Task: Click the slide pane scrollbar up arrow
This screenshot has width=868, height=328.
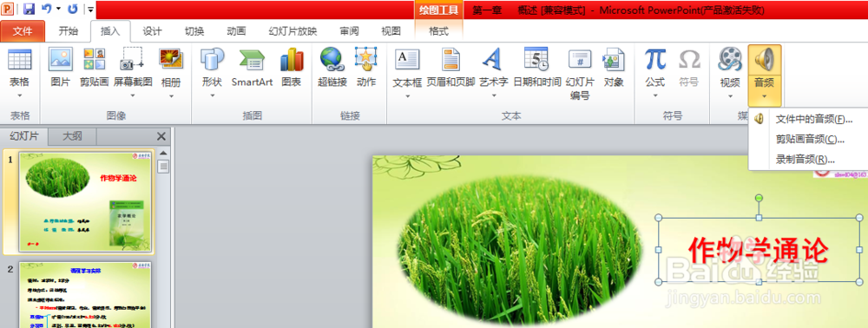Action: coord(163,154)
